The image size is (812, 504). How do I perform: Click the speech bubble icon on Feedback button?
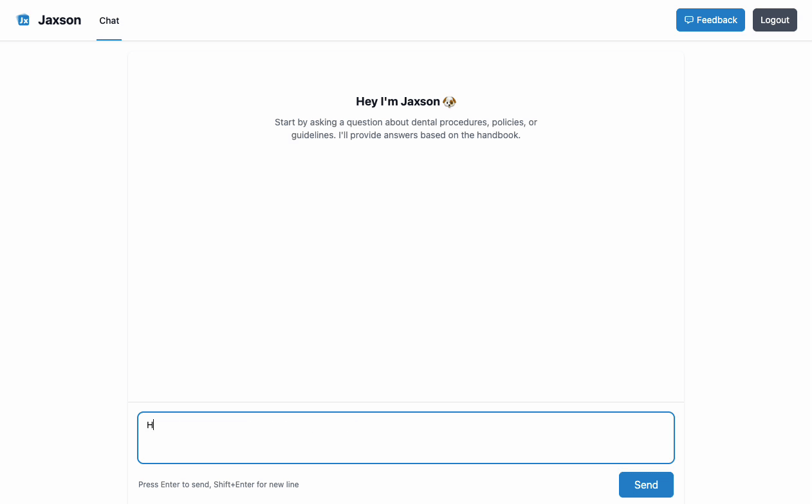tap(689, 20)
